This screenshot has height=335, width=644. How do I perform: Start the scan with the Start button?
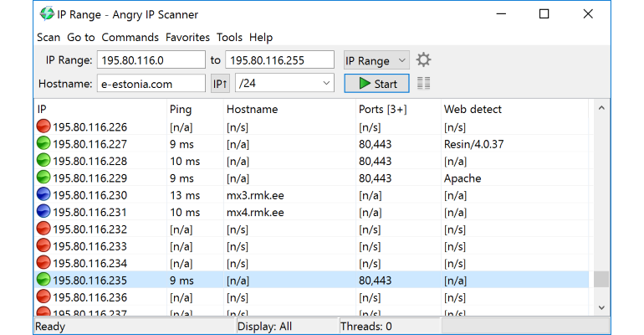(x=376, y=84)
